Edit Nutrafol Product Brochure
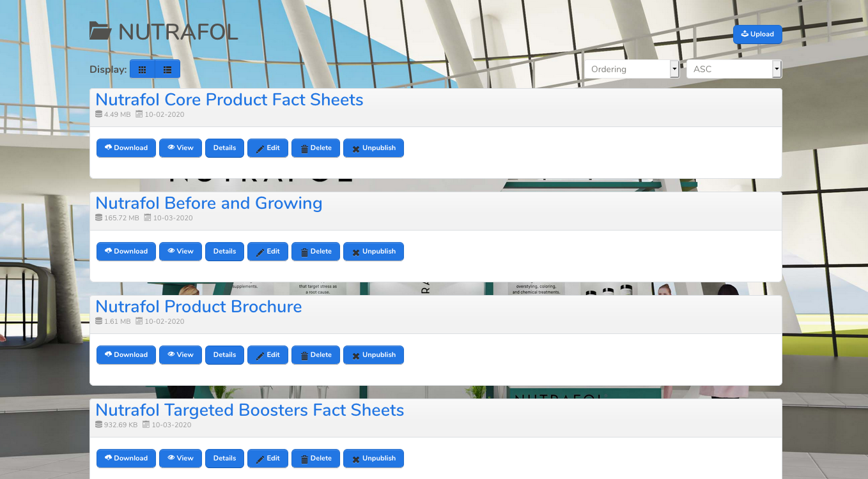The image size is (868, 479). click(268, 355)
